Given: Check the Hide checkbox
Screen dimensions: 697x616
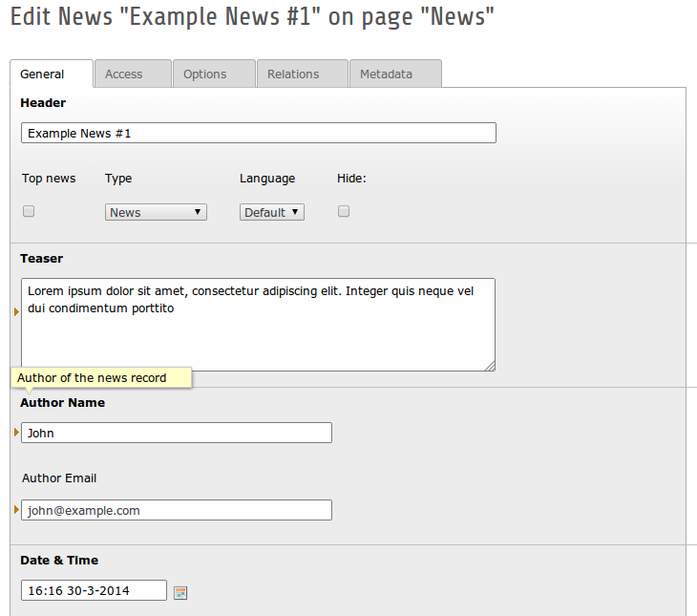Looking at the screenshot, I should (344, 211).
